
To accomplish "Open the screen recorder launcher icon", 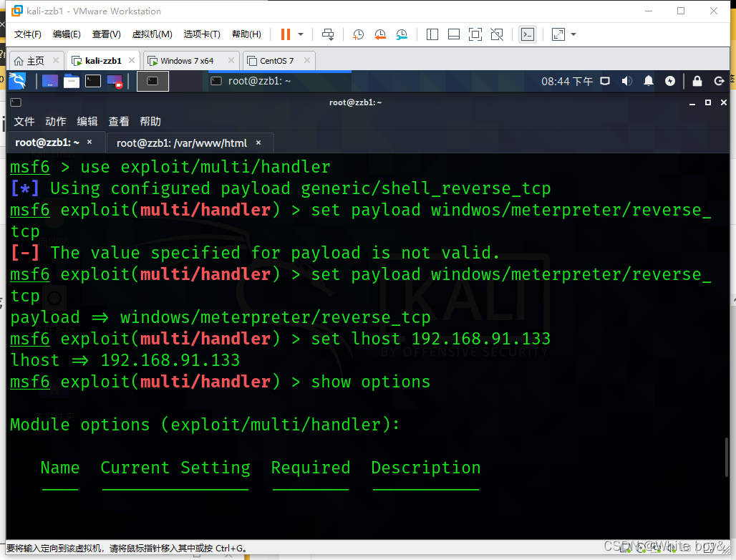I will click(115, 81).
